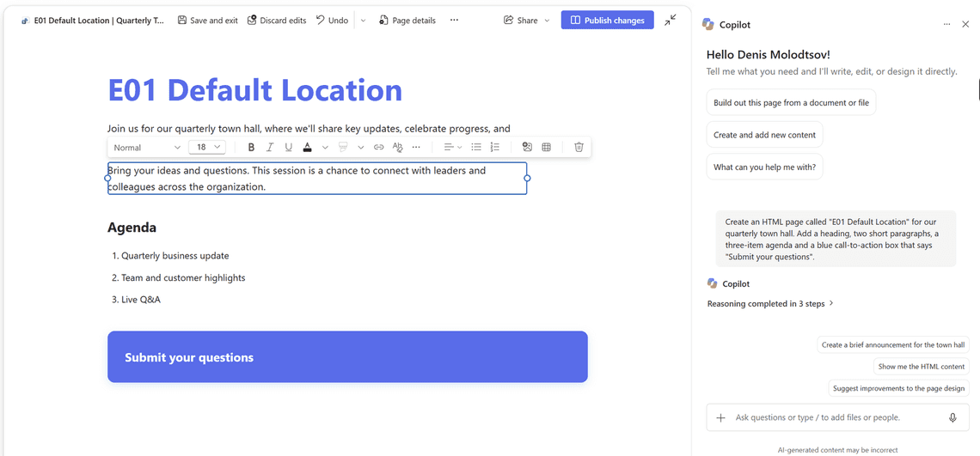Open the top toolbar more options ellipsis
Screen dimensions: 980x456
click(x=455, y=20)
